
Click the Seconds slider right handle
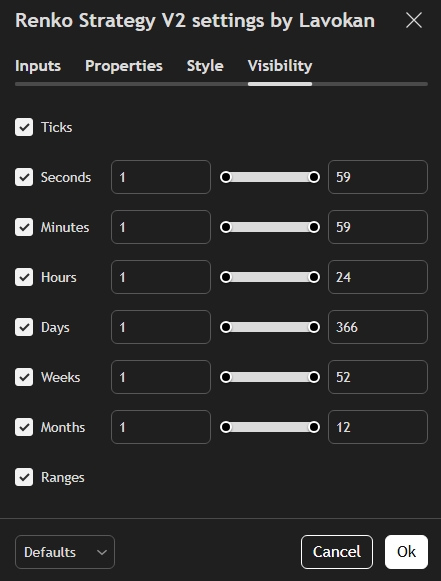(x=314, y=177)
